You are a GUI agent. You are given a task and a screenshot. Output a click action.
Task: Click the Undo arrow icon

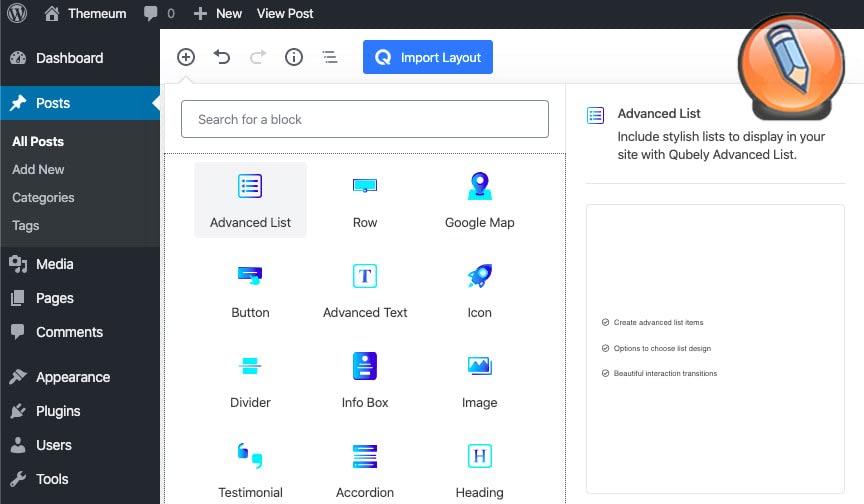222,57
